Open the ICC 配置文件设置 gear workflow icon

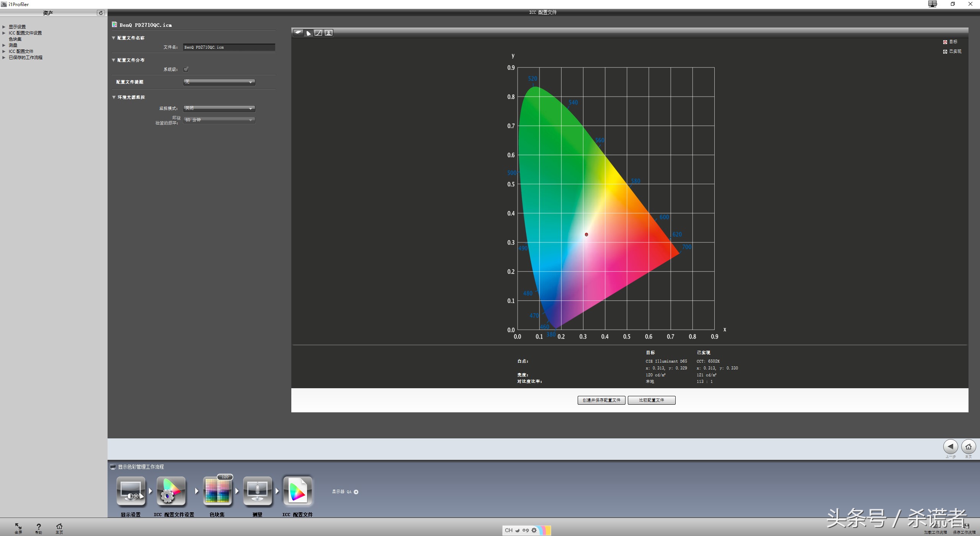click(x=171, y=491)
